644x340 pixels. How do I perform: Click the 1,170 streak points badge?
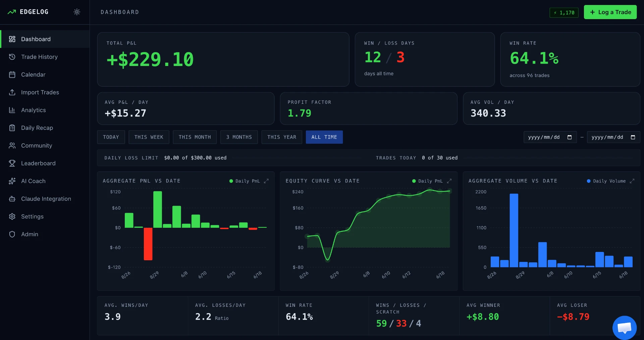[564, 13]
